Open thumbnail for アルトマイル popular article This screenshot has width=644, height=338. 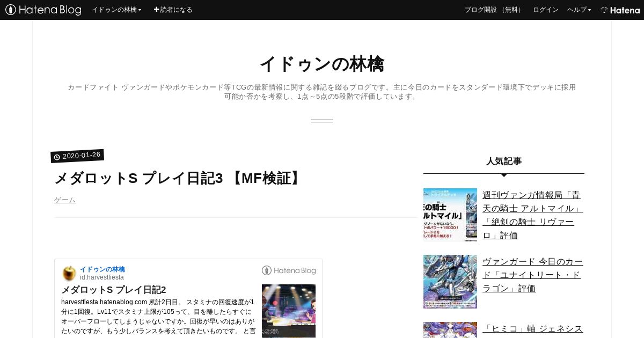(x=450, y=215)
